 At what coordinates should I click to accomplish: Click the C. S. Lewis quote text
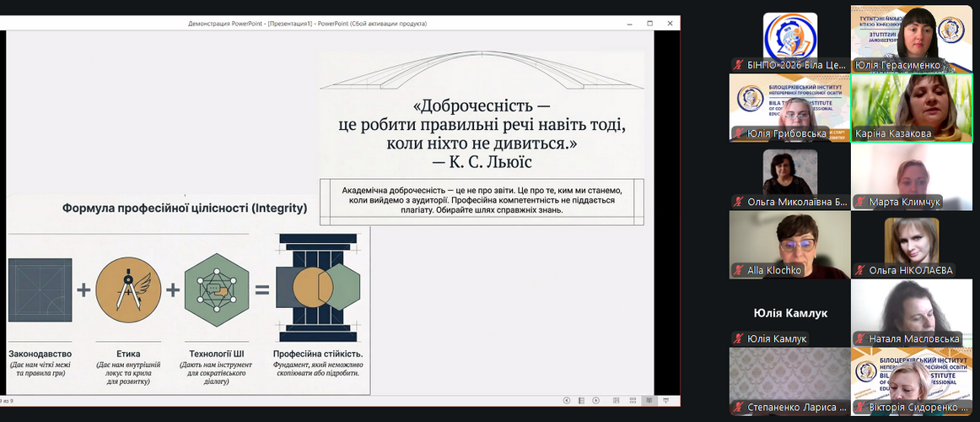[482, 134]
